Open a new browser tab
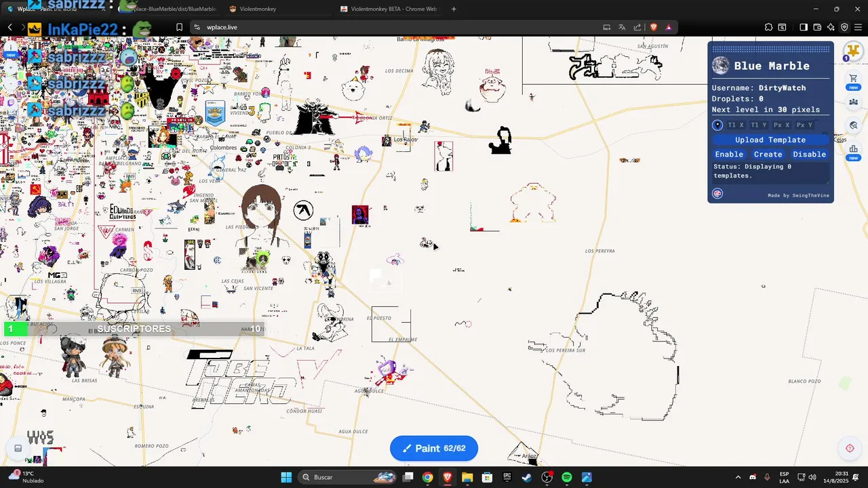868x488 pixels. point(454,9)
